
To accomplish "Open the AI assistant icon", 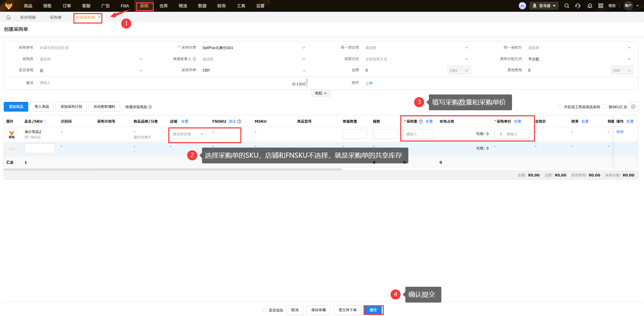I will [522, 6].
